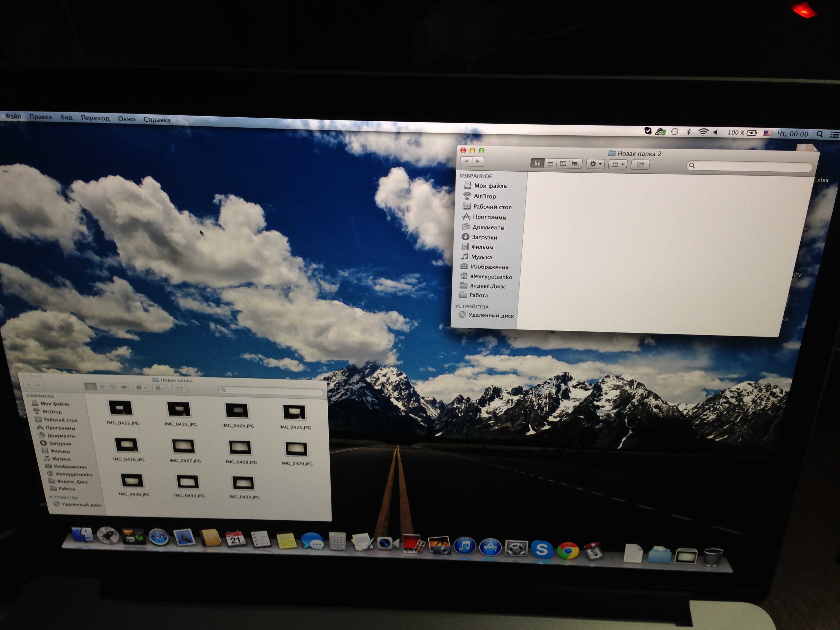Click the battery 100 % status item
The image size is (840, 630).
[x=742, y=133]
